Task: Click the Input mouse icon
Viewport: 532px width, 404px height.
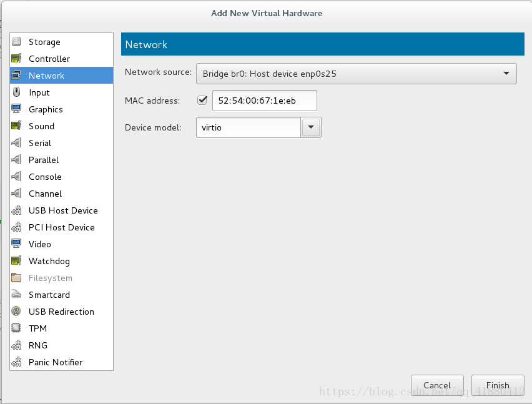Action: point(16,92)
